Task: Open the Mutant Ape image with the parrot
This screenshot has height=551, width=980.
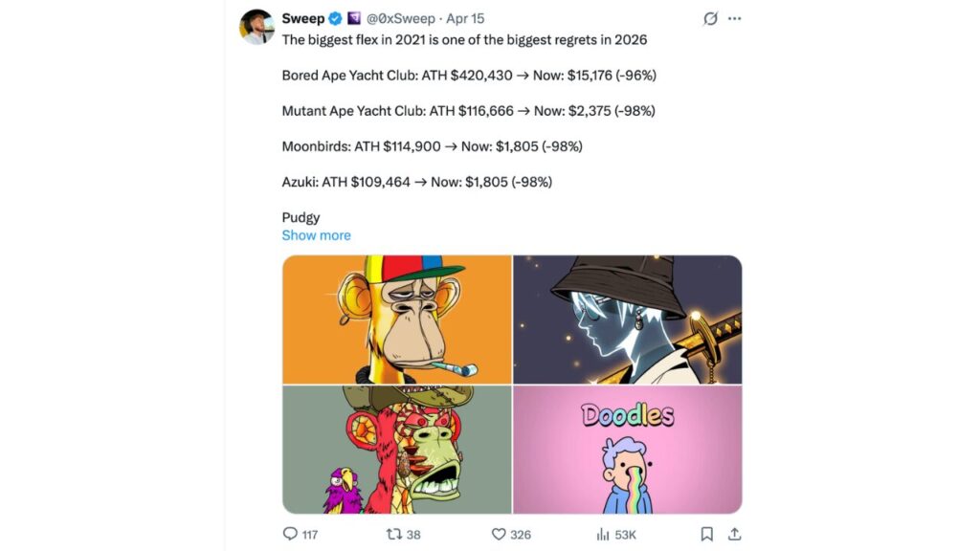Action: pyautogui.click(x=397, y=450)
